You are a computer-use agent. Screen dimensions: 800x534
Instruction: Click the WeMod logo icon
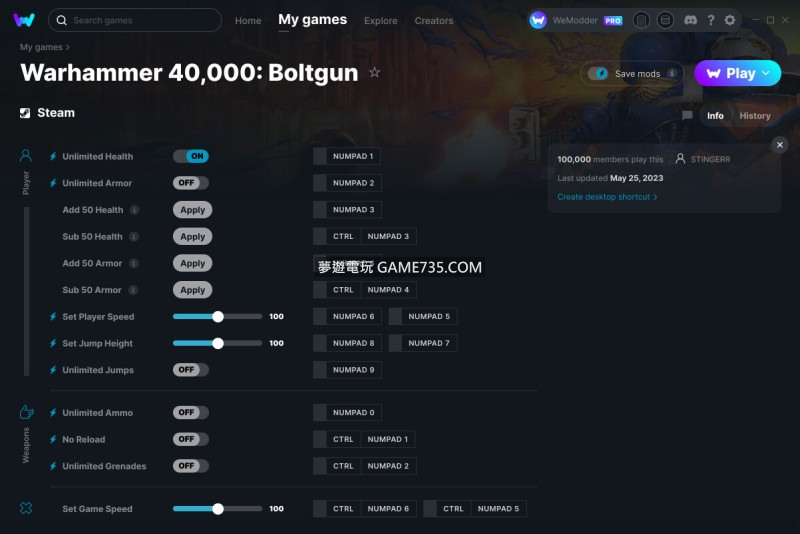24,20
